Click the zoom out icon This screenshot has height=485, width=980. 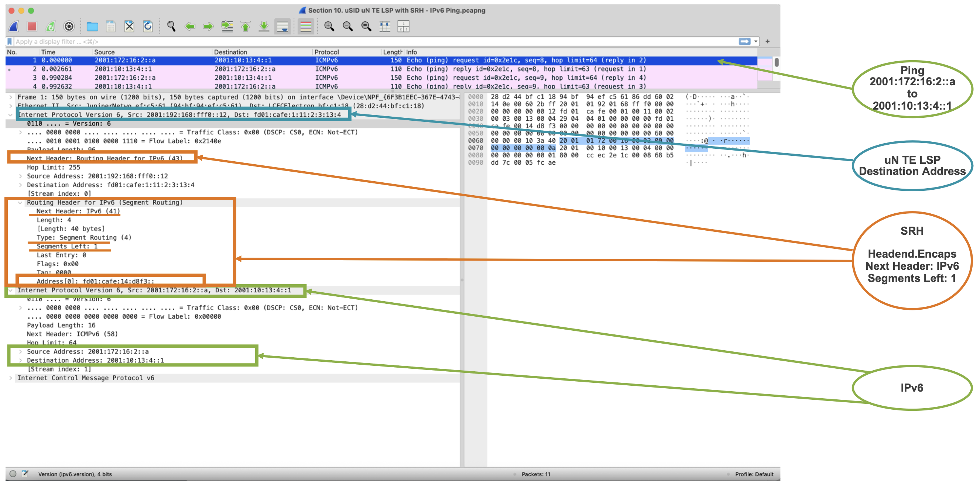pyautogui.click(x=348, y=26)
